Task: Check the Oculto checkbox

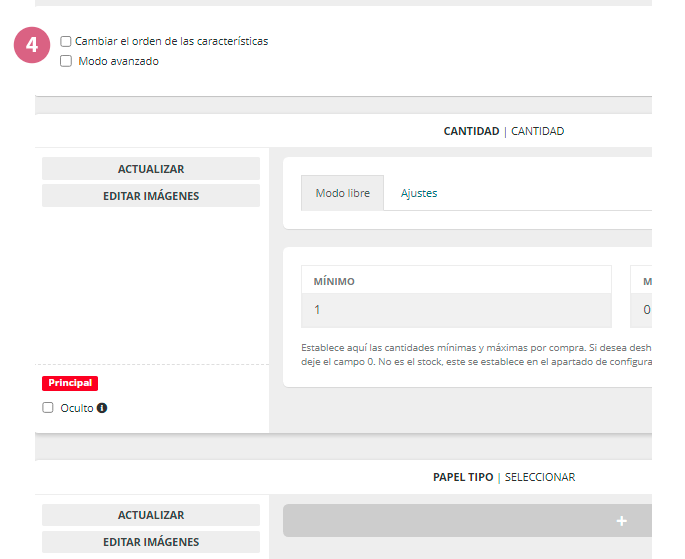Action: pos(48,408)
